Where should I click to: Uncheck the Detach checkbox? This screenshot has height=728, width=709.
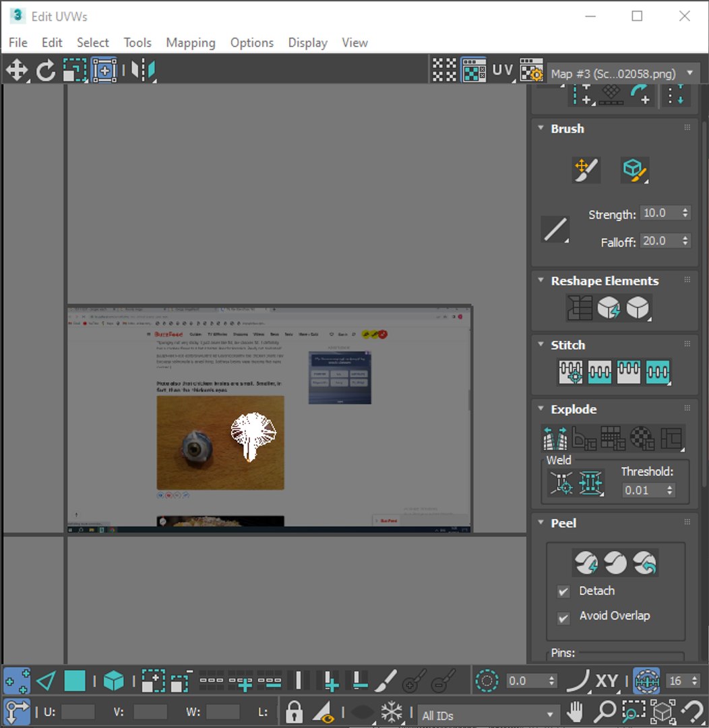(x=563, y=592)
